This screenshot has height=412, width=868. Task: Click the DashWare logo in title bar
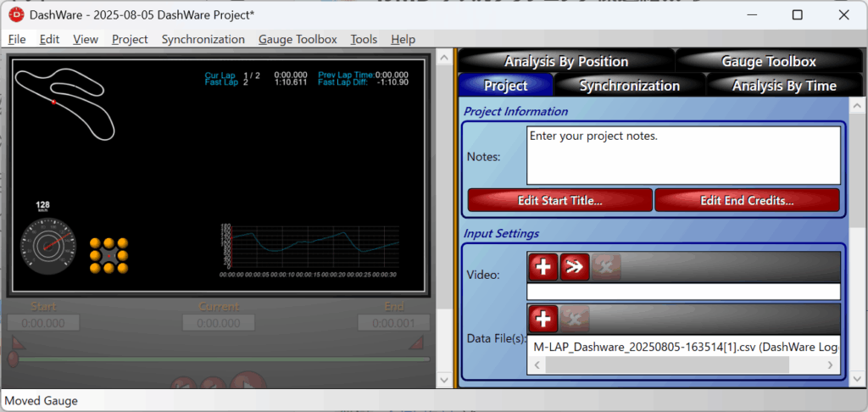click(16, 15)
